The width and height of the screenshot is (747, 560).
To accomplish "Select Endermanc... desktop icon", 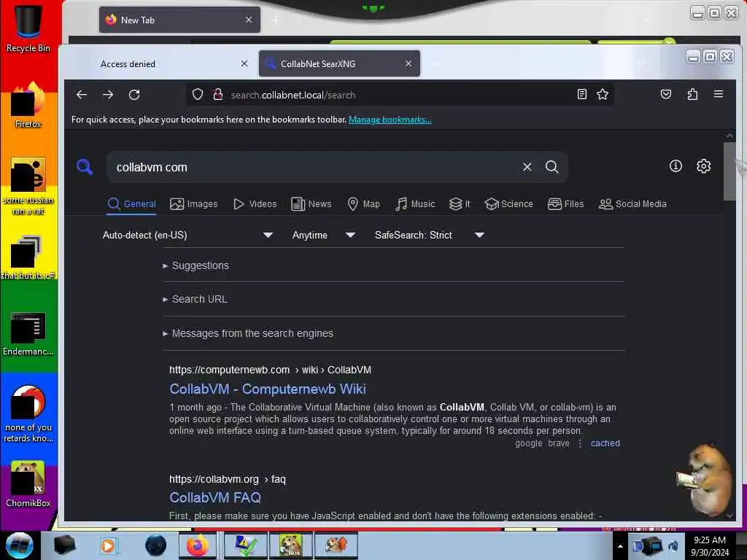I will (28, 334).
